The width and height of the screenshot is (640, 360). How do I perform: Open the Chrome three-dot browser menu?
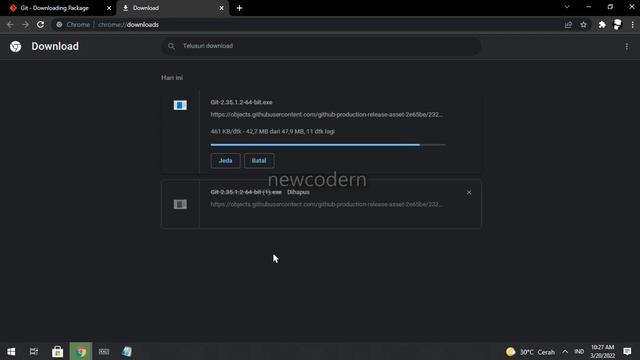click(x=632, y=25)
